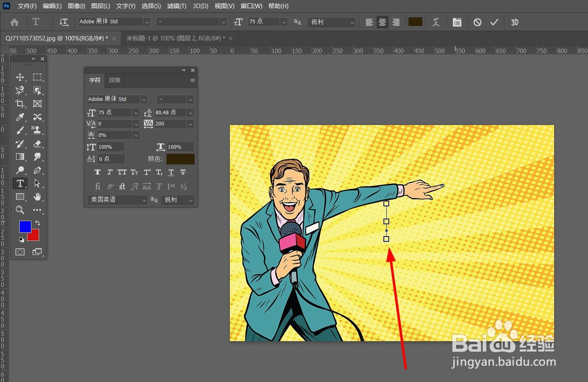Toggle All Caps in Character panel
The height and width of the screenshot is (382, 588).
click(122, 172)
